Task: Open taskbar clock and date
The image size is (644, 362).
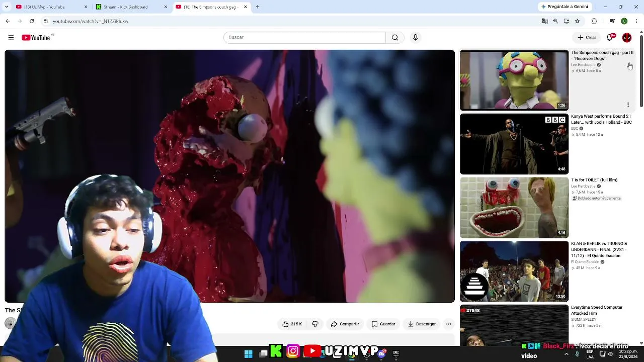Action: coord(629,354)
